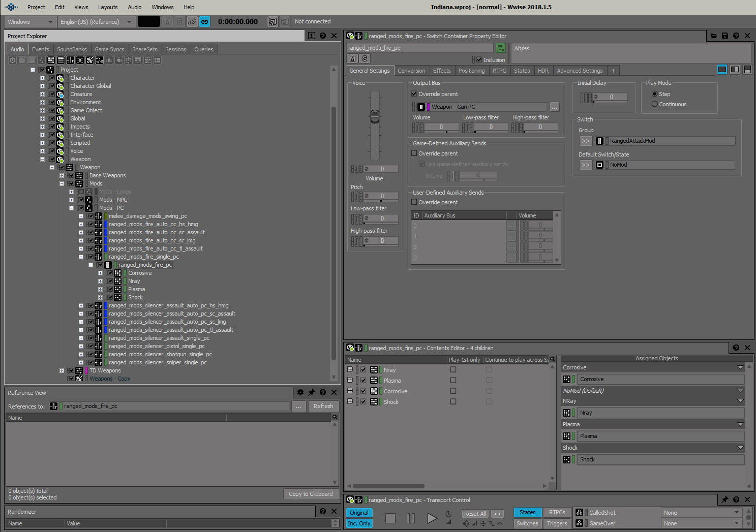Open Project Explorer help icon
The height and width of the screenshot is (532, 756).
323,36
